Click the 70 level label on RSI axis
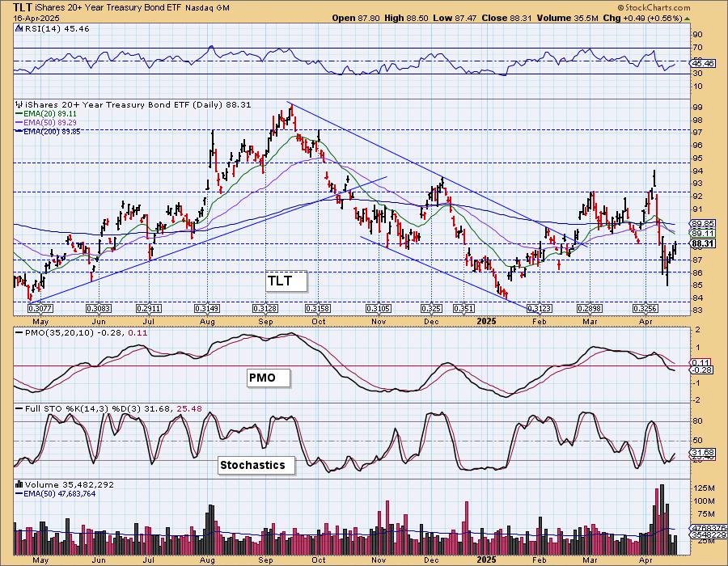This screenshot has width=728, height=566. pos(698,48)
